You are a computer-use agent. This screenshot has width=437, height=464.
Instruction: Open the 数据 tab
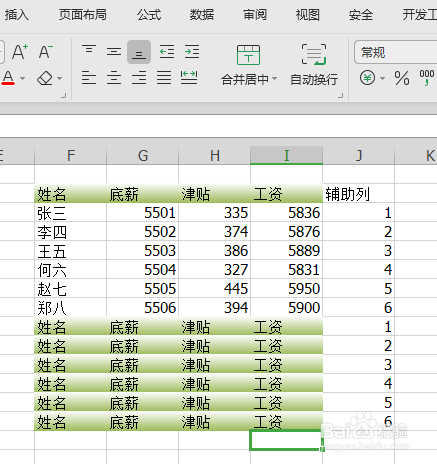(202, 15)
